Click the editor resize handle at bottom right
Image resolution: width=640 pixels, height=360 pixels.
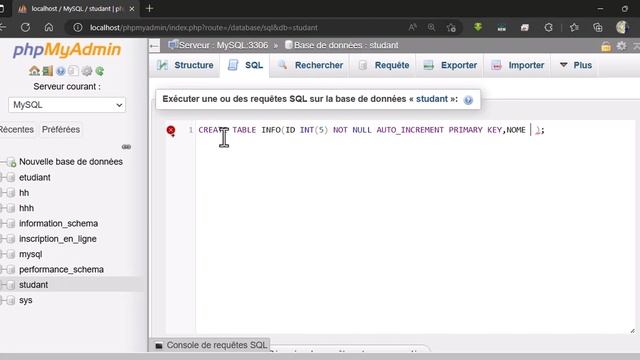tap(632, 331)
